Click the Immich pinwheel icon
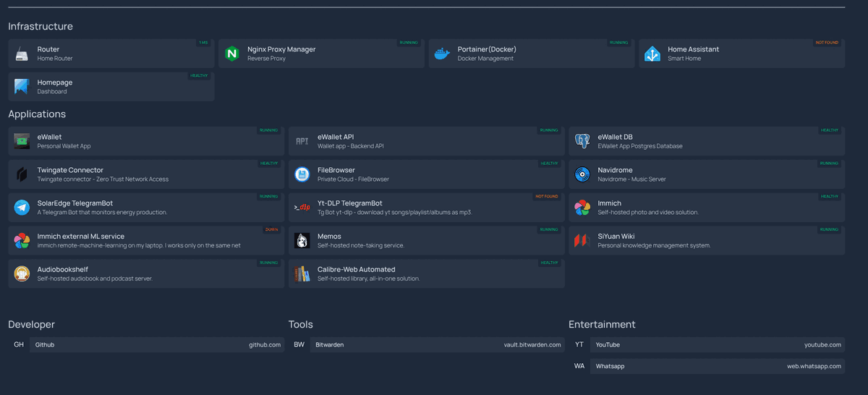Viewport: 868px width, 395px height. coord(582,208)
